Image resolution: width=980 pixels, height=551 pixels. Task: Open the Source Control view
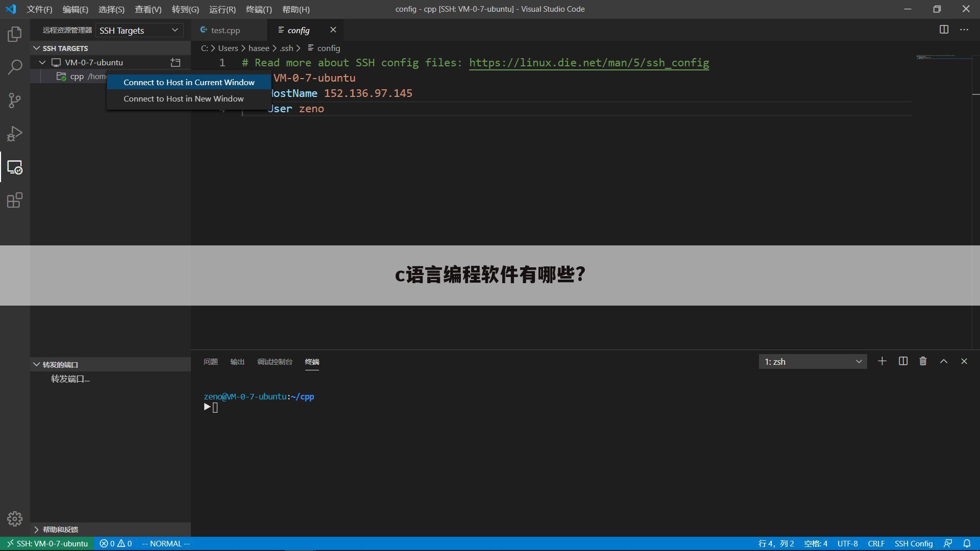point(15,101)
